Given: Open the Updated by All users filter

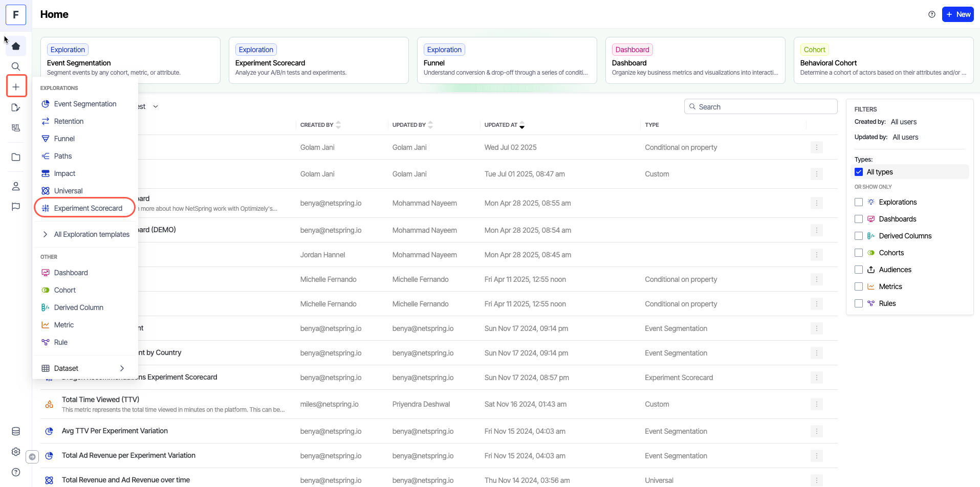Looking at the screenshot, I should (905, 137).
